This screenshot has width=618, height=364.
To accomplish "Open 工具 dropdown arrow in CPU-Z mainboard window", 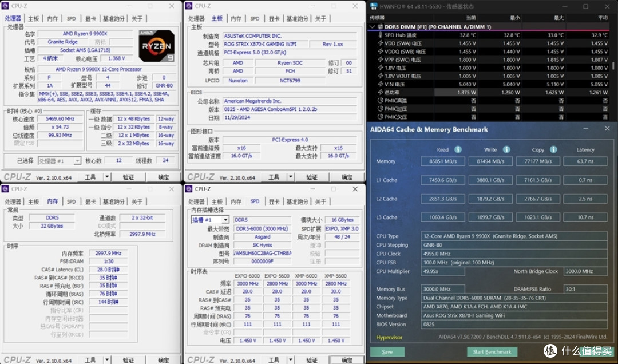I will coord(291,177).
